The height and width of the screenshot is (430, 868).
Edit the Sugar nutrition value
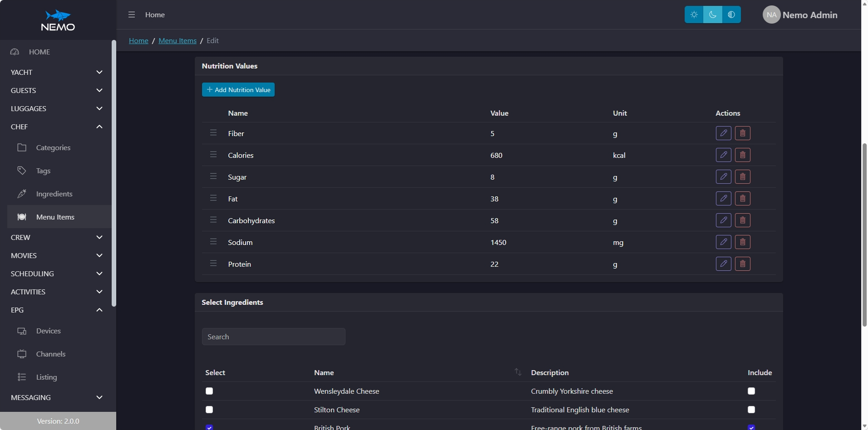pos(724,177)
